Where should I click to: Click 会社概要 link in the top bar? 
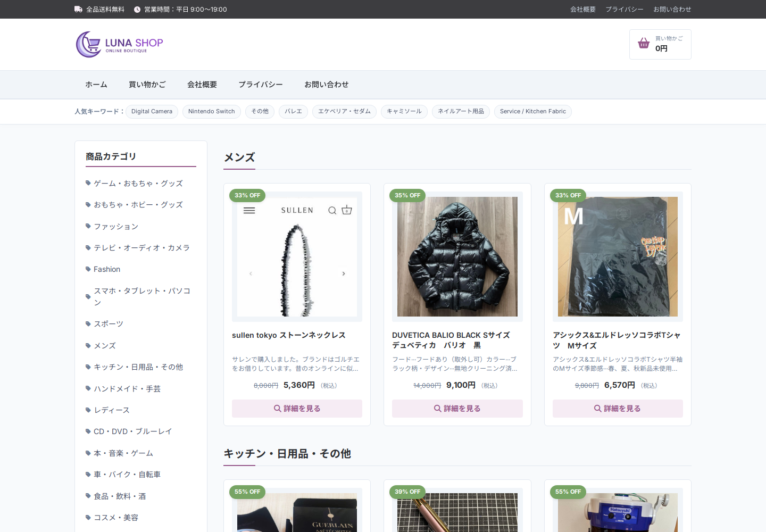(x=583, y=10)
